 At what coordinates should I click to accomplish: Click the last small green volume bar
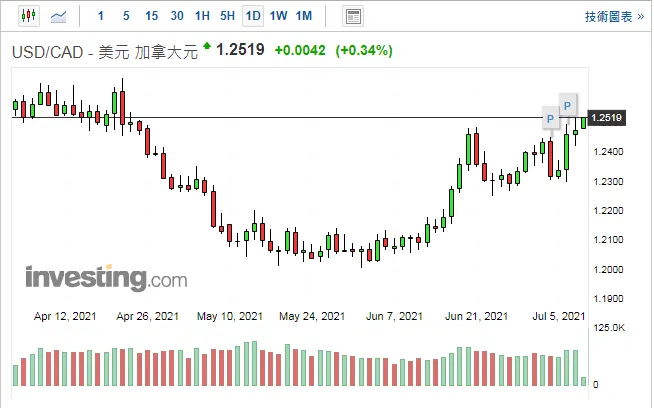point(584,381)
